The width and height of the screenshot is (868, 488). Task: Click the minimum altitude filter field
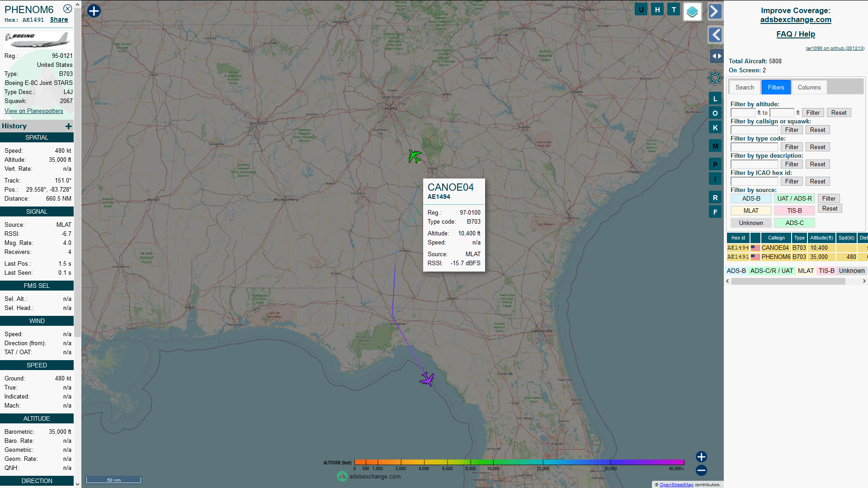pos(743,113)
